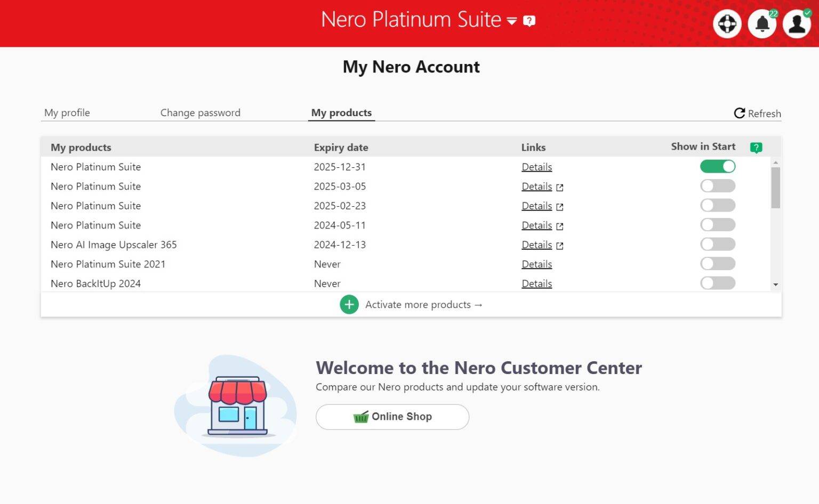Open help via the question mark beside title
The image size is (819, 504).
pyautogui.click(x=529, y=21)
